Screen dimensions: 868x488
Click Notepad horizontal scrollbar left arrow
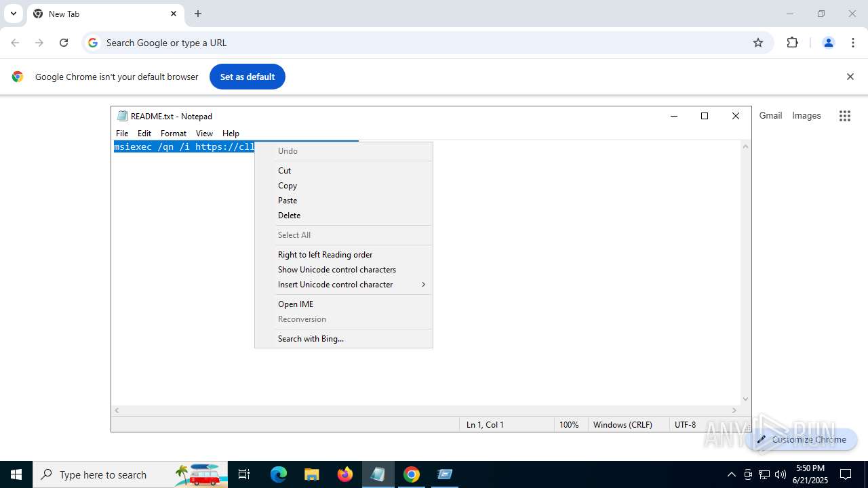click(117, 410)
